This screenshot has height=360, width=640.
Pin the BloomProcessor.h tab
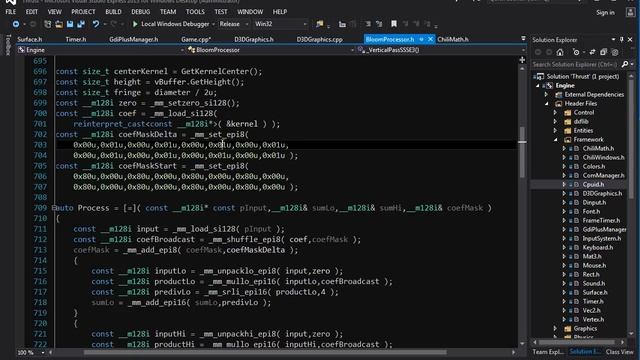pyautogui.click(x=421, y=39)
